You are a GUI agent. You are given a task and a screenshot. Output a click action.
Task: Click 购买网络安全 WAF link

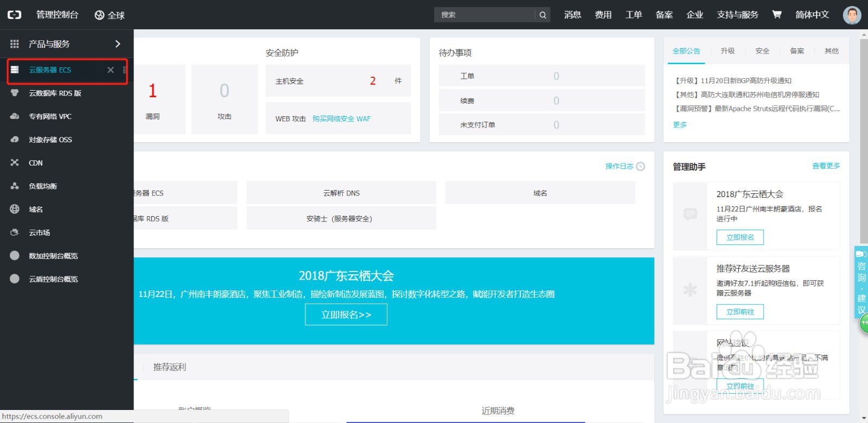(x=341, y=118)
